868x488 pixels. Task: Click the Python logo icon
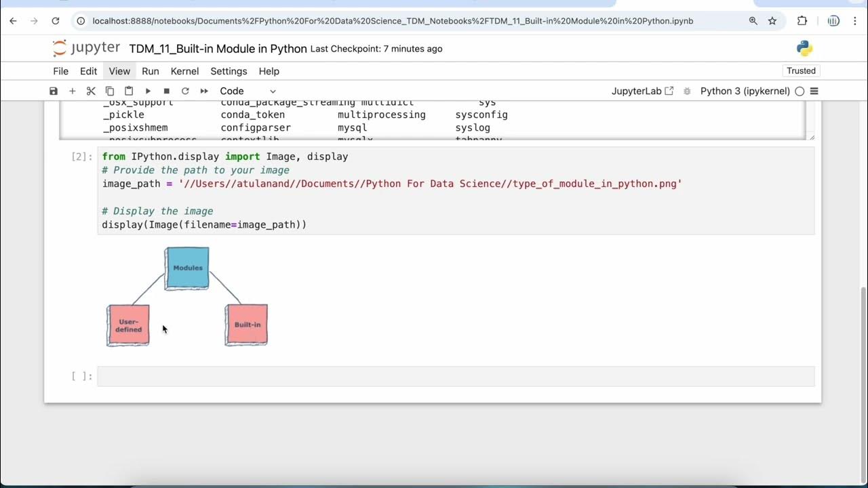[x=804, y=48]
